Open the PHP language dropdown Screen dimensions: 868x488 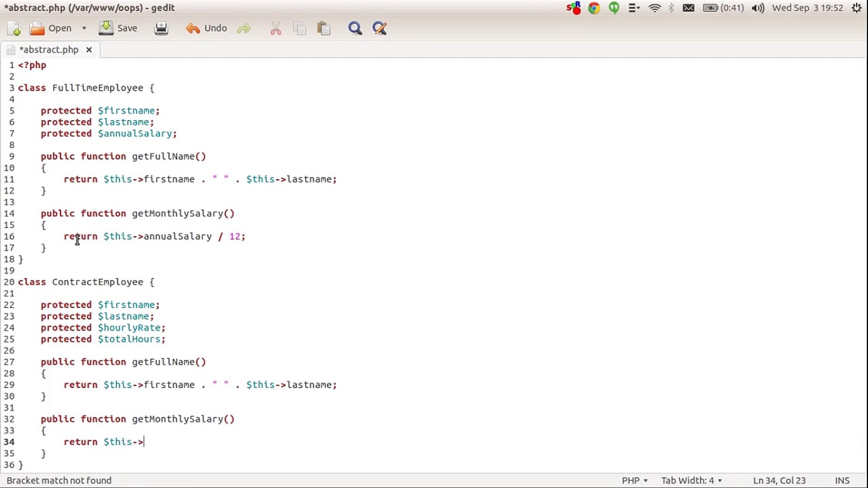pyautogui.click(x=634, y=480)
